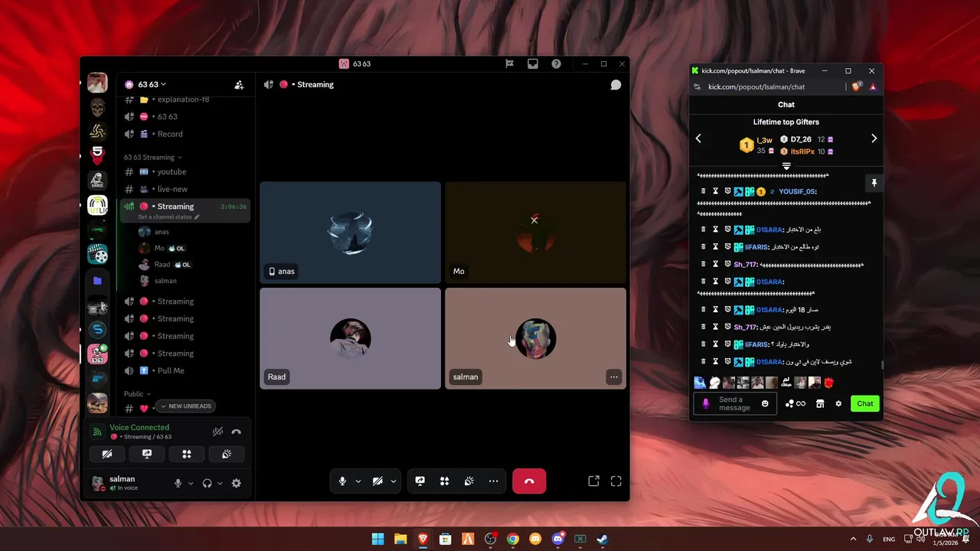Enter full screen for the call view
The height and width of the screenshot is (551, 980).
[x=616, y=481]
